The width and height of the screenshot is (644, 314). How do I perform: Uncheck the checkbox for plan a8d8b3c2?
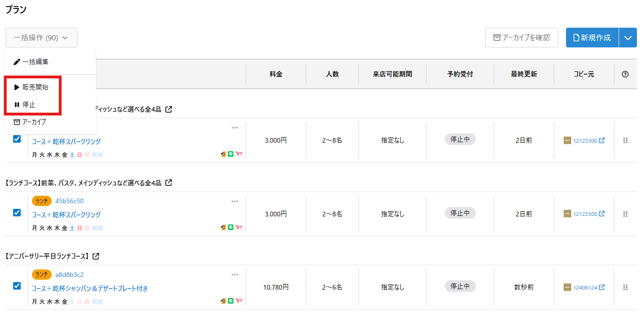point(17,286)
